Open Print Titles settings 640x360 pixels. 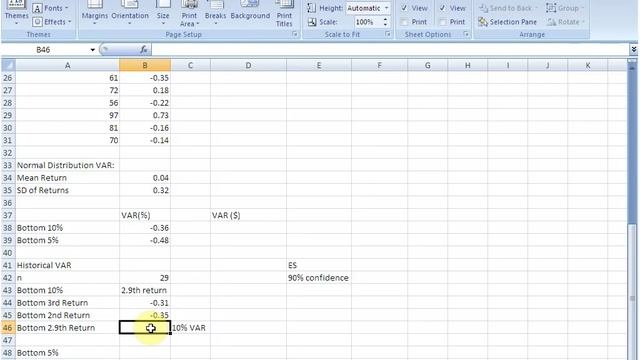(x=284, y=14)
